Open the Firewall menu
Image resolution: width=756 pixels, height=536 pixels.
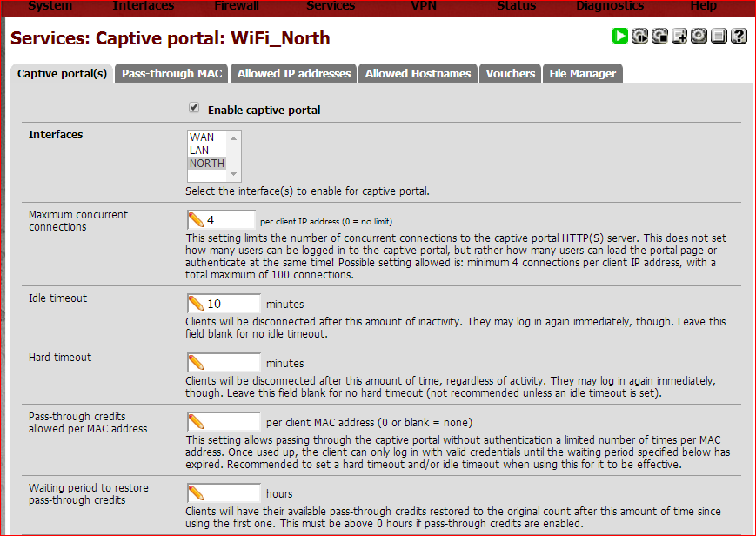(x=236, y=6)
